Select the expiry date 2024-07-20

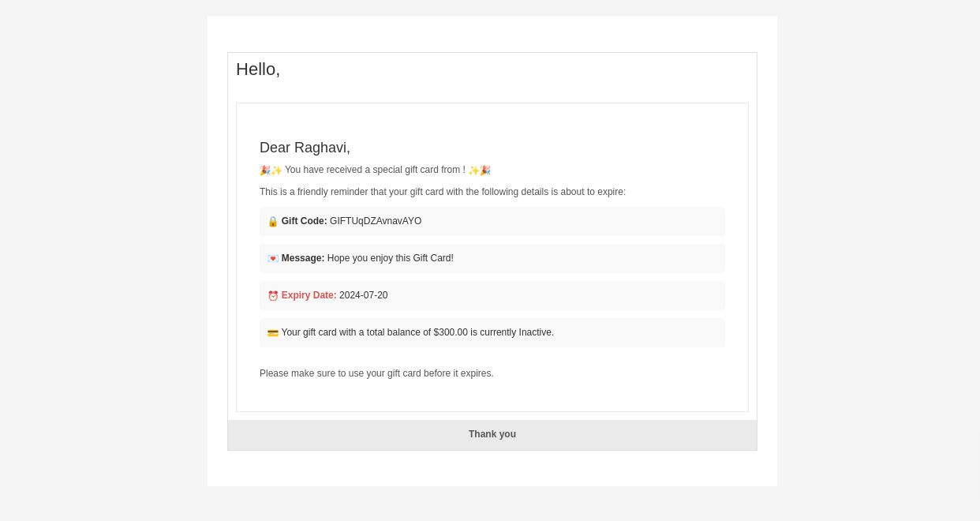(363, 295)
